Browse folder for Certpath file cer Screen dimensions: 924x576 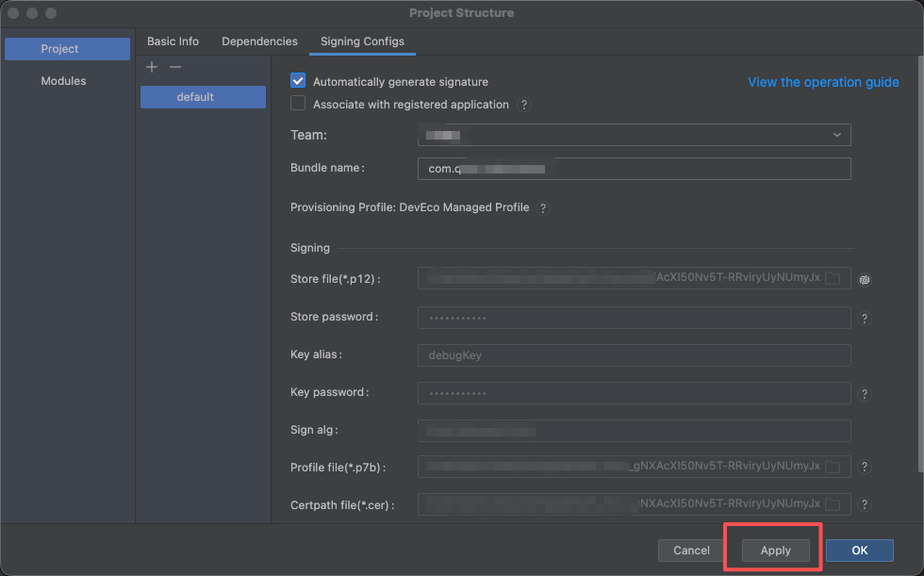(x=833, y=504)
